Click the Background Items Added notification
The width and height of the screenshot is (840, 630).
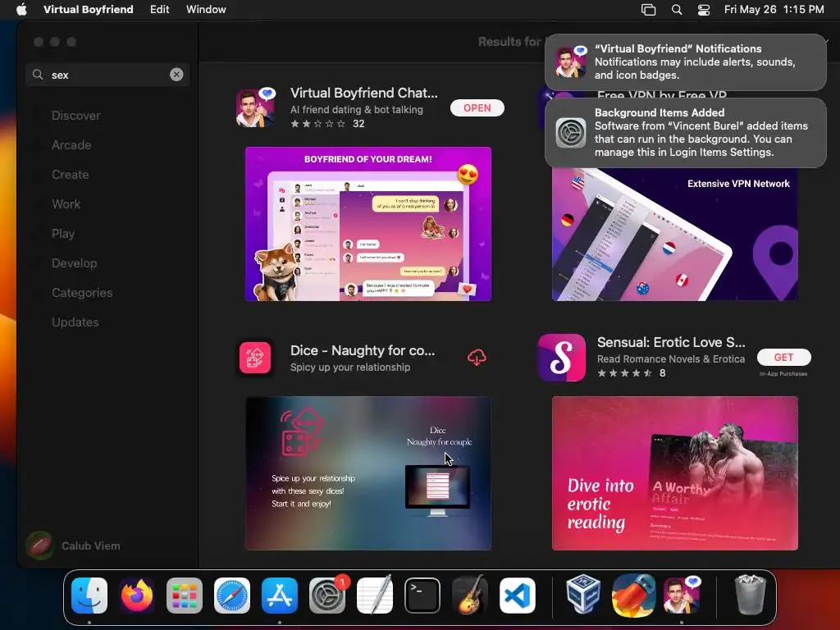685,133
